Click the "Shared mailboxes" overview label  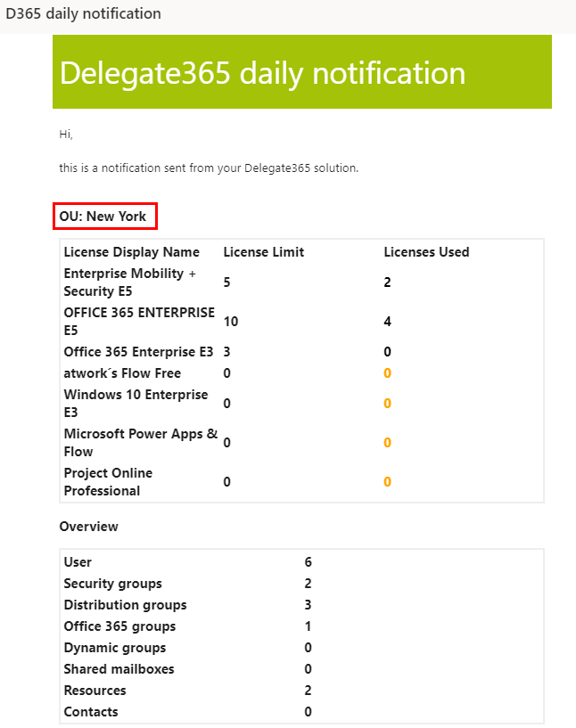click(x=119, y=669)
